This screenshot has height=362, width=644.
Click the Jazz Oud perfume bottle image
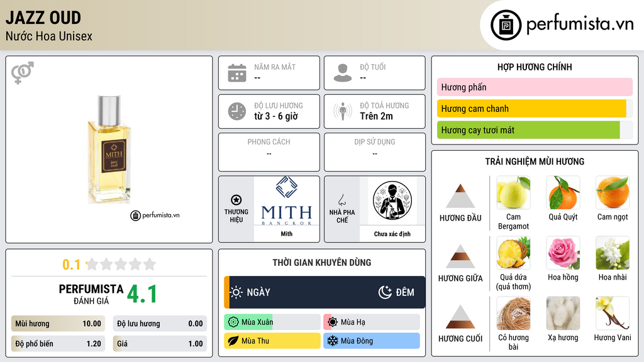109,150
